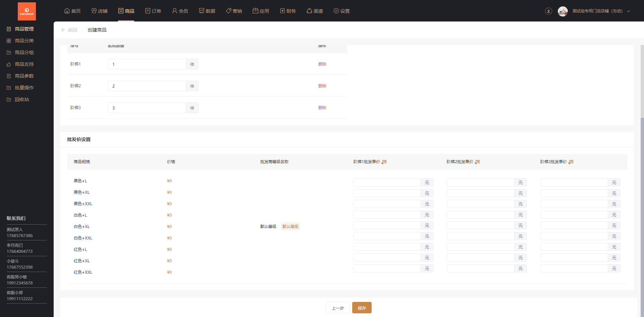Open 回收站 in the sidebar
The image size is (644, 317).
pyautogui.click(x=22, y=99)
